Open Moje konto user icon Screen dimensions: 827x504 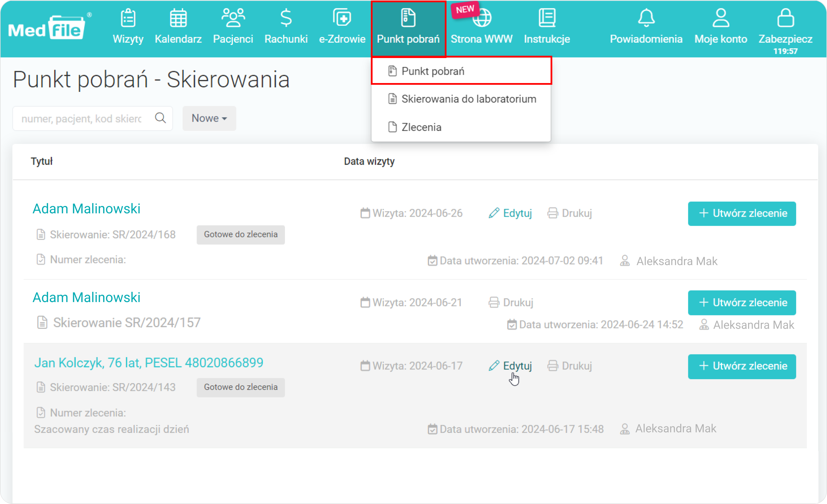point(721,18)
